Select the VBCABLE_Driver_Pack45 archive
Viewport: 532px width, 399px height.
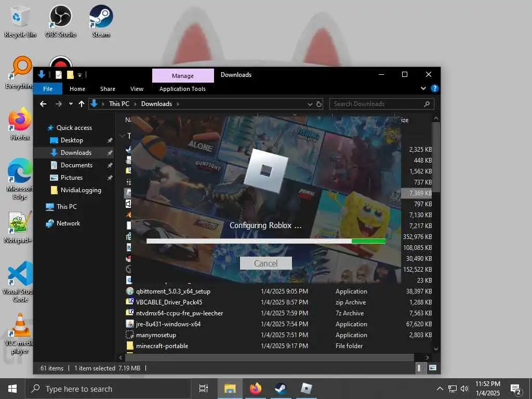169,302
